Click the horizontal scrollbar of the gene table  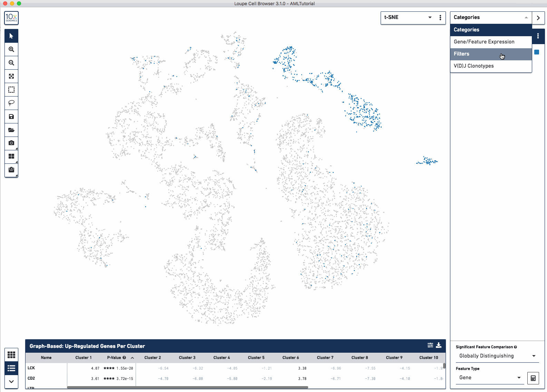tap(187, 388)
